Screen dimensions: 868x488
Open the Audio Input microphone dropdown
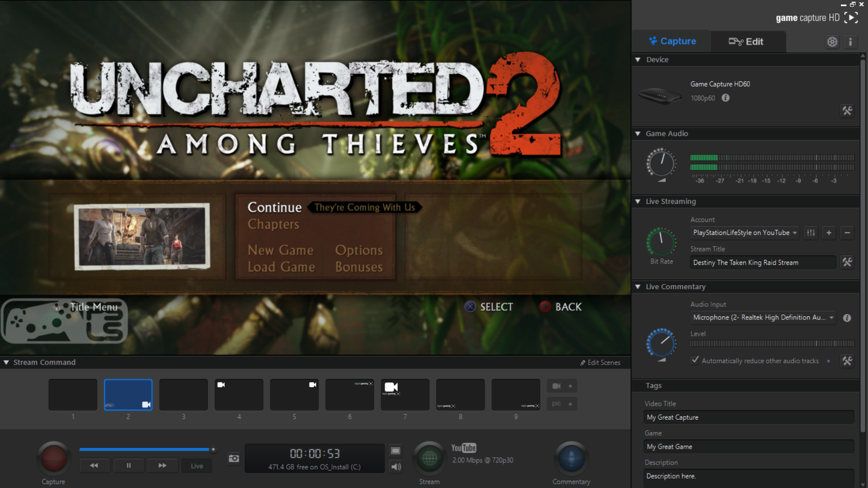pos(763,318)
